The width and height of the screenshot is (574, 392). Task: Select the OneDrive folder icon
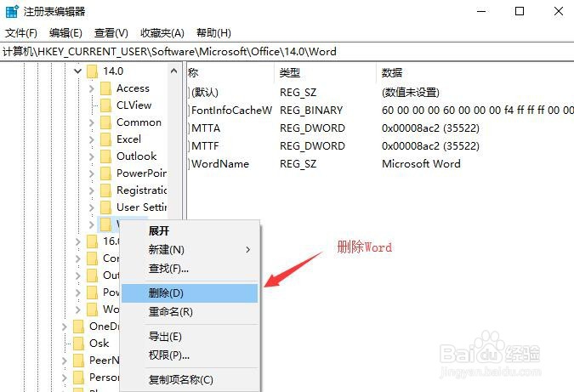[x=79, y=327]
